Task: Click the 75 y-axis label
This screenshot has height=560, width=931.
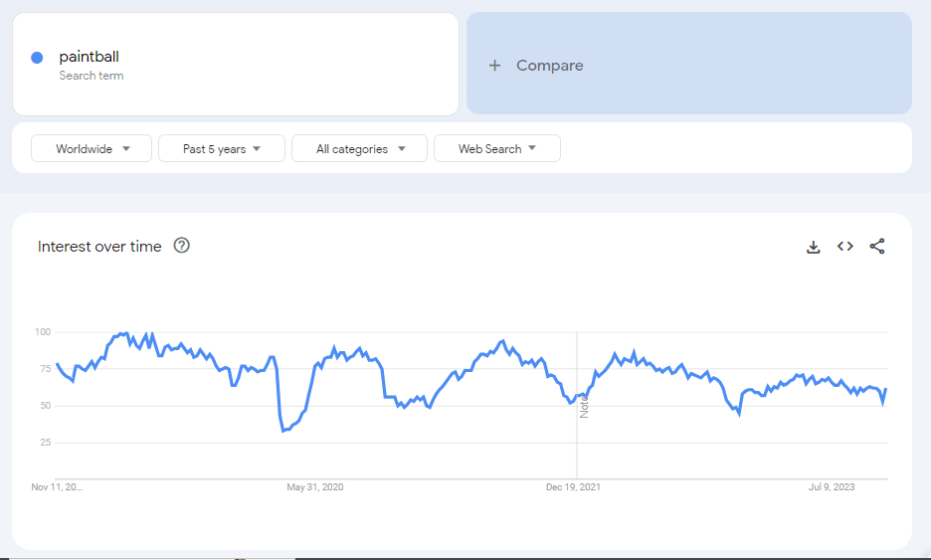Action: (45, 369)
